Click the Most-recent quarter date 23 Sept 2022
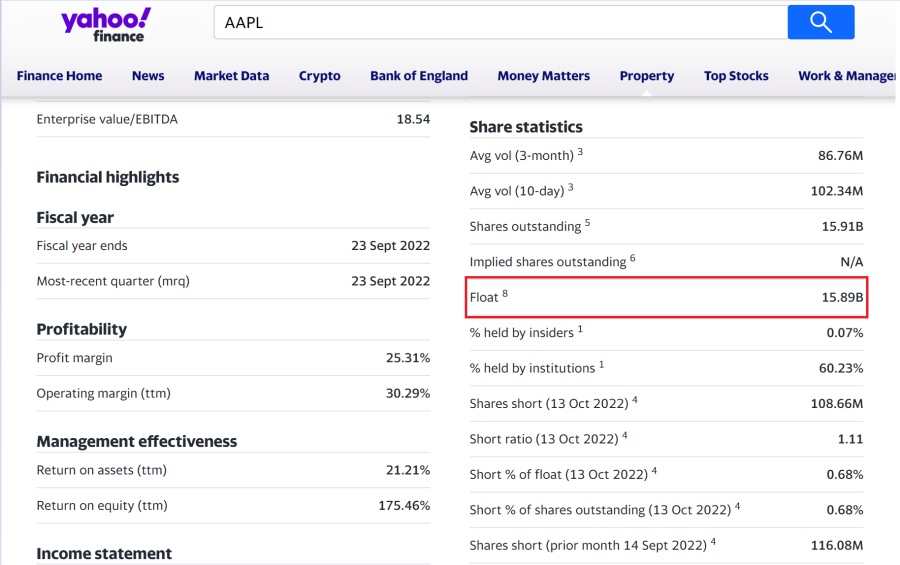The image size is (900, 565). click(391, 281)
